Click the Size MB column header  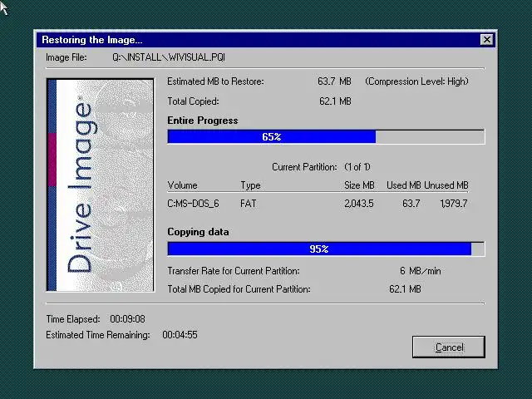[359, 185]
